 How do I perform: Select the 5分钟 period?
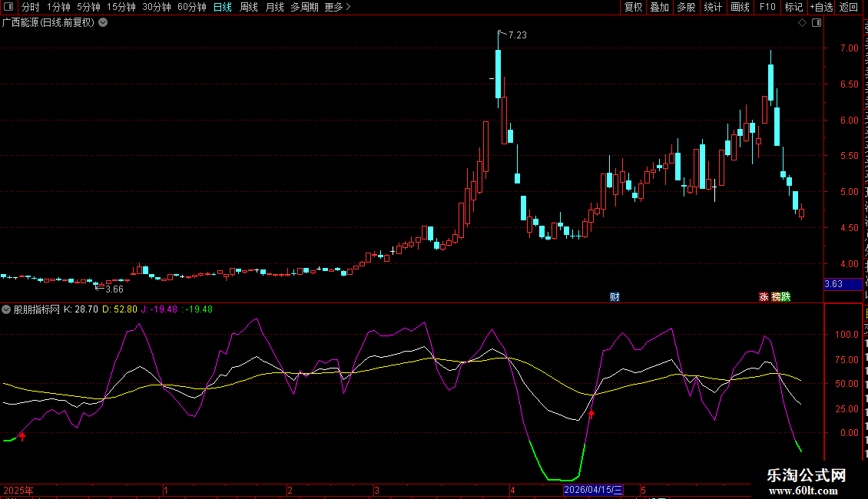coord(88,7)
